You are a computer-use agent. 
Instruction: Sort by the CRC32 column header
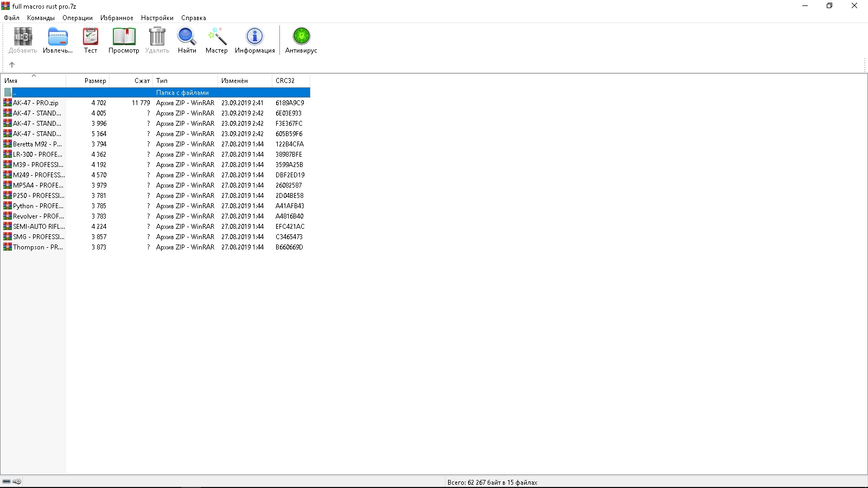291,80
